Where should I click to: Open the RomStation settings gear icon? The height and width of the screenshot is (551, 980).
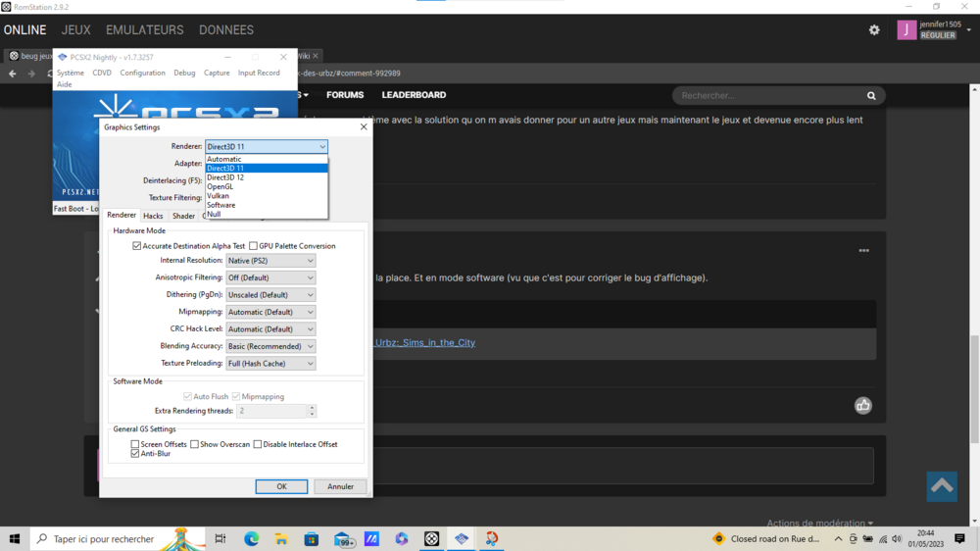[x=874, y=30]
